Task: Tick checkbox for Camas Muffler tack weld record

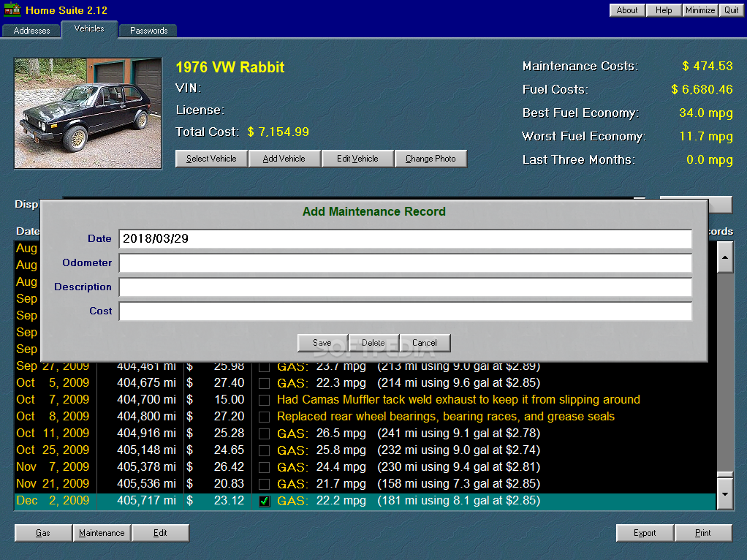Action: pyautogui.click(x=264, y=401)
